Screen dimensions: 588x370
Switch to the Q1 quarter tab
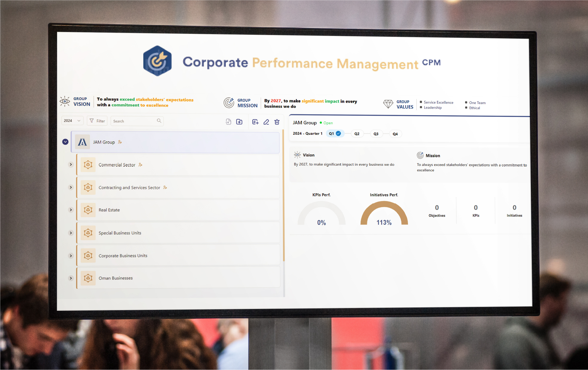coord(335,133)
